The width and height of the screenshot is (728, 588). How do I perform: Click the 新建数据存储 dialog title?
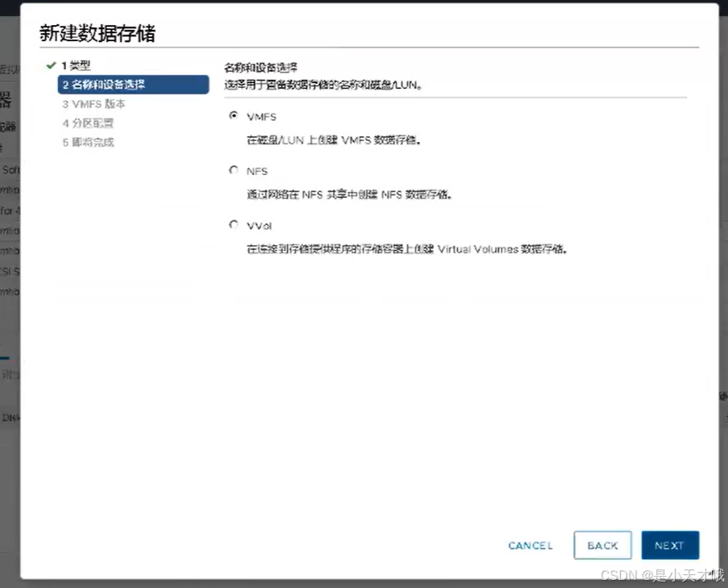(x=98, y=33)
